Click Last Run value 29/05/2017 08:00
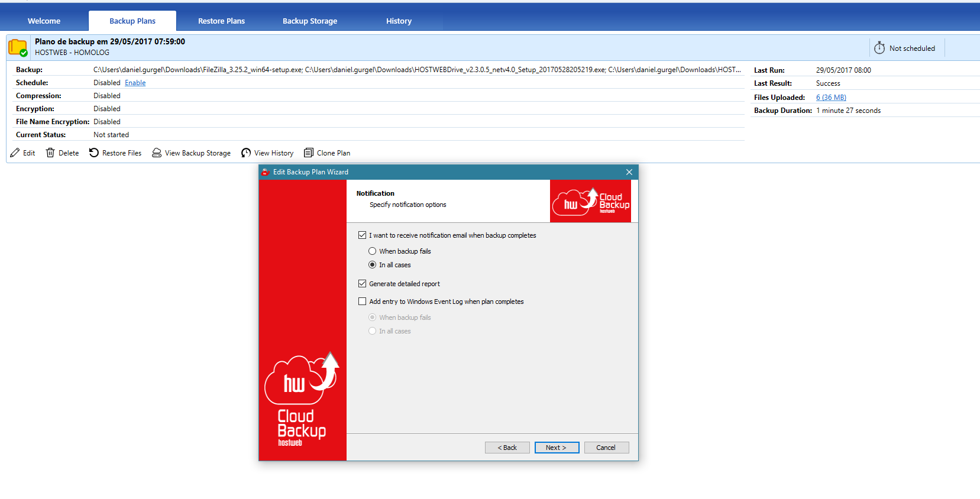This screenshot has width=980, height=499. tap(843, 70)
